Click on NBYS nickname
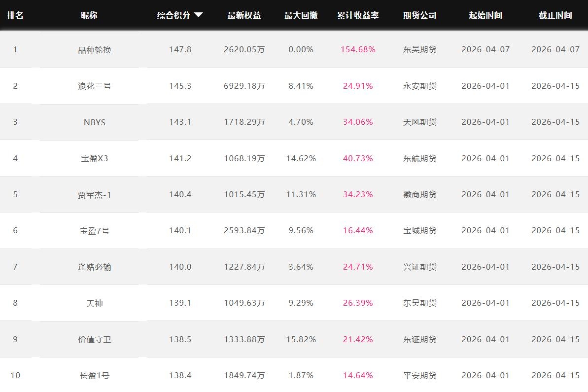Viewport: 588px width, 392px height. pos(95,122)
